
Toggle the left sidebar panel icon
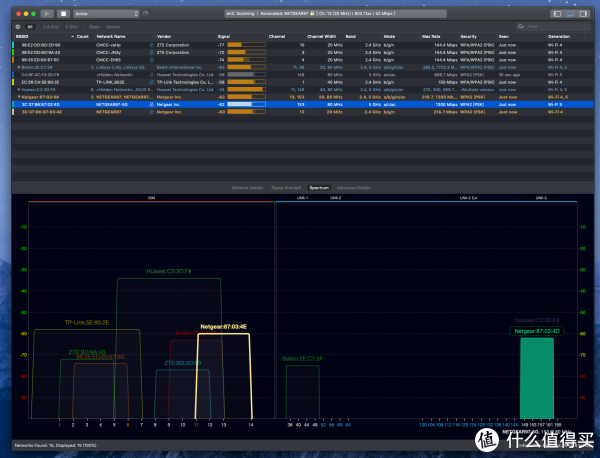point(558,14)
